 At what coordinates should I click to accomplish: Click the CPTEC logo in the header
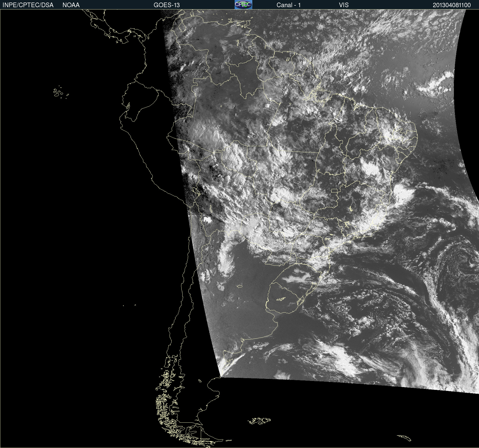coord(243,5)
